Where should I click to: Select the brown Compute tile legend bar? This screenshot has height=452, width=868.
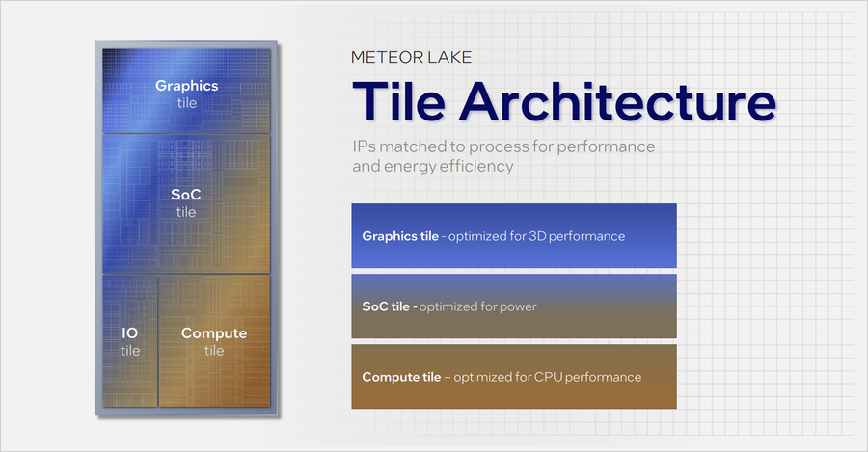point(513,376)
